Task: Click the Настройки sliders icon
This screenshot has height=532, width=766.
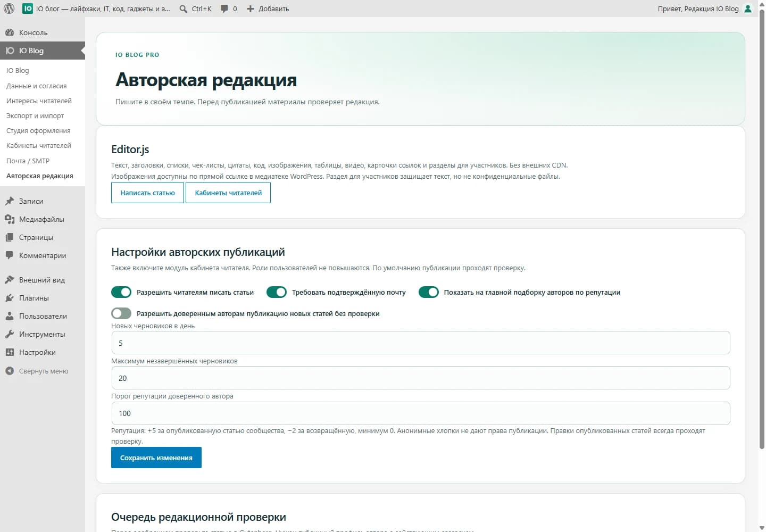Action: [10, 352]
